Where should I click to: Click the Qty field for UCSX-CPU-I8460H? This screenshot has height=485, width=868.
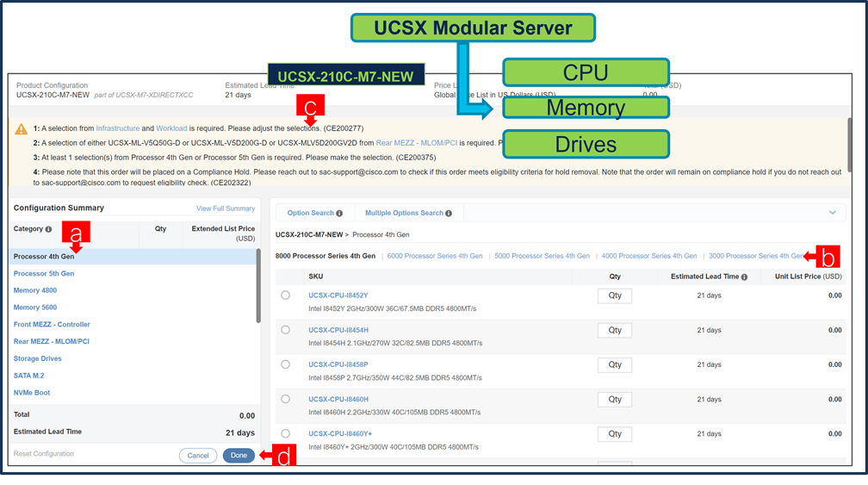[x=615, y=399]
